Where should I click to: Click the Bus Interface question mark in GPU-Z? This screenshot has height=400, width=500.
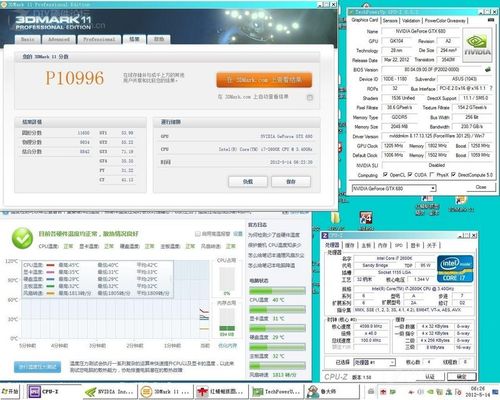coord(491,88)
